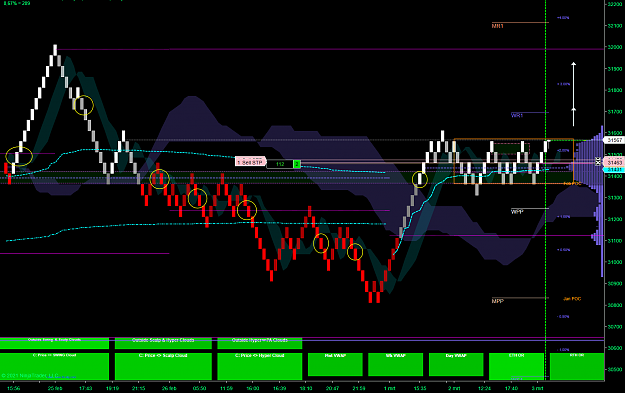Click the MPP monthly pivot label
Screen dimensions: 625x393
497,301
